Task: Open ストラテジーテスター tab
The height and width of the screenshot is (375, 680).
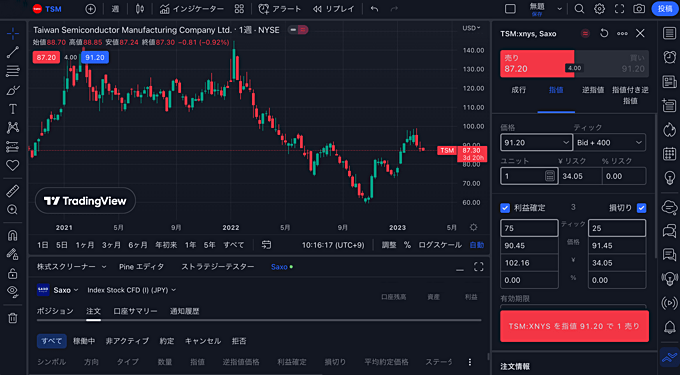Action: [x=218, y=267]
